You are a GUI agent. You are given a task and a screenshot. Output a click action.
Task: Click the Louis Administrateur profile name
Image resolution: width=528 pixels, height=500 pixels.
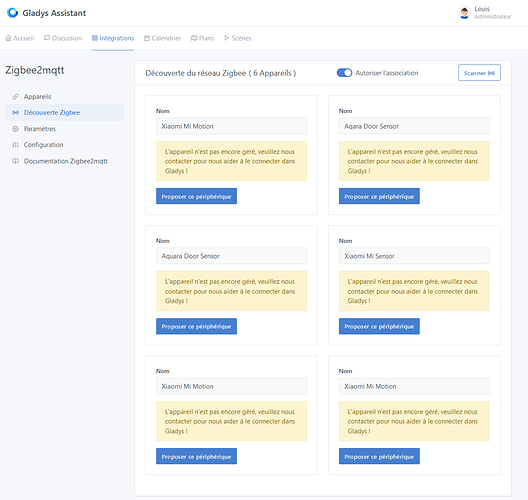pos(493,12)
